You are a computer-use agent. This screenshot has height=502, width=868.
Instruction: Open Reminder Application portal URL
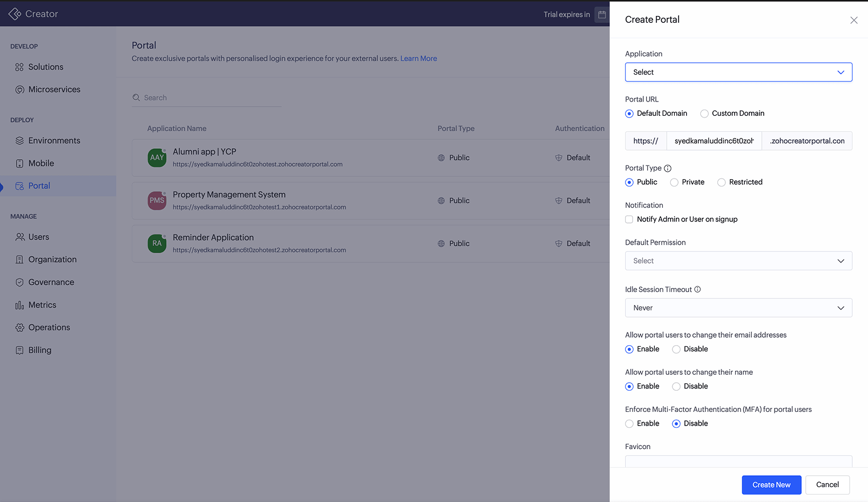[259, 250]
